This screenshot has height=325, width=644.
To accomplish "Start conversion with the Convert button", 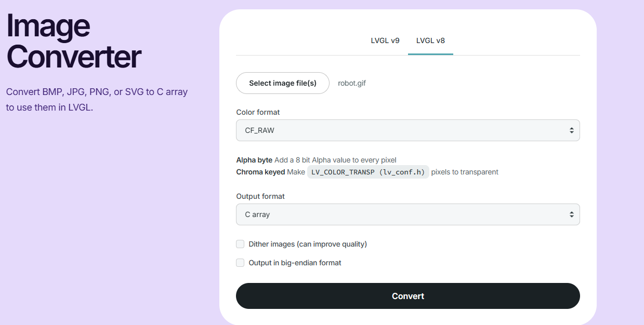I will click(x=408, y=296).
